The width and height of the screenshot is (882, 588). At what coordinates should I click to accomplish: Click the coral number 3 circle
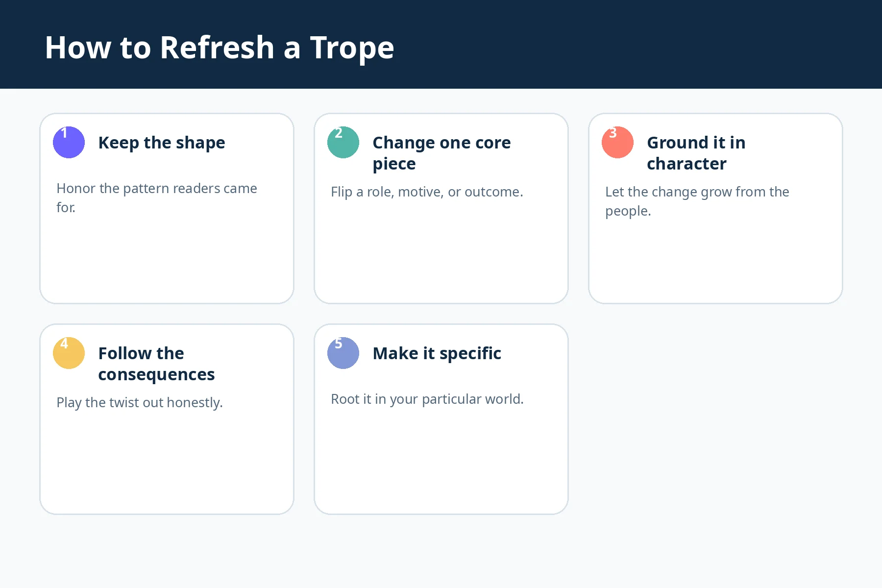click(617, 142)
